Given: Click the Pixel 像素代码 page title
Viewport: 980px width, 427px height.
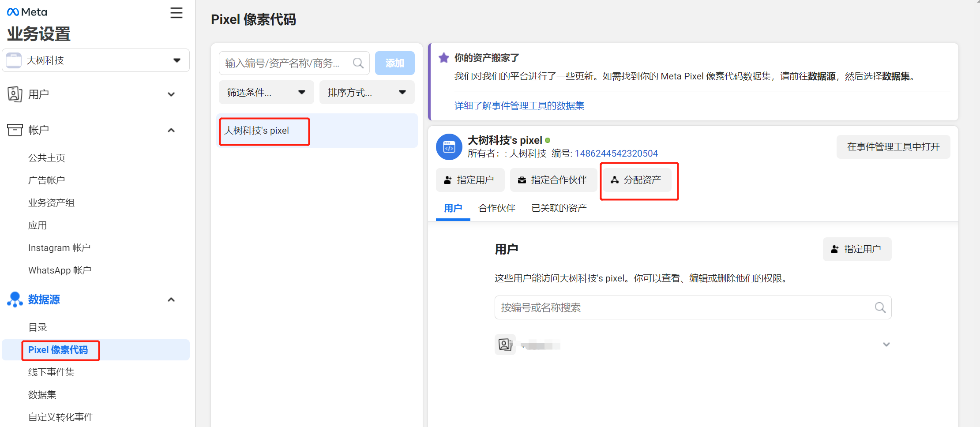Looking at the screenshot, I should pos(253,19).
